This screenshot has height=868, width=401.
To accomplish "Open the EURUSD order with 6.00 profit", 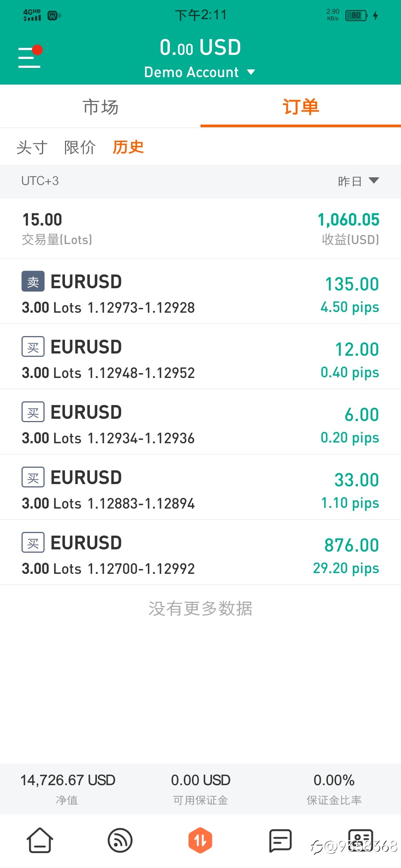I will click(200, 422).
